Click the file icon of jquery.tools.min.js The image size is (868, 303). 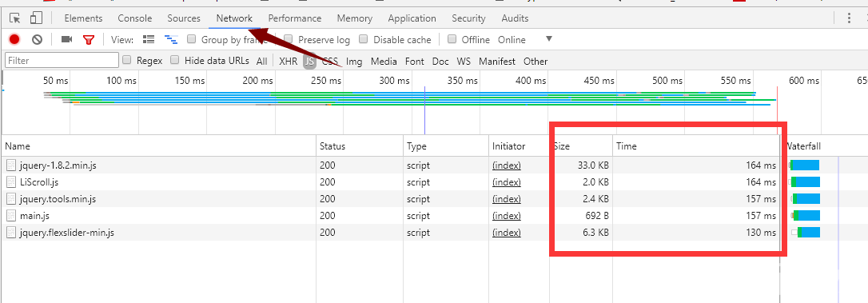point(11,199)
